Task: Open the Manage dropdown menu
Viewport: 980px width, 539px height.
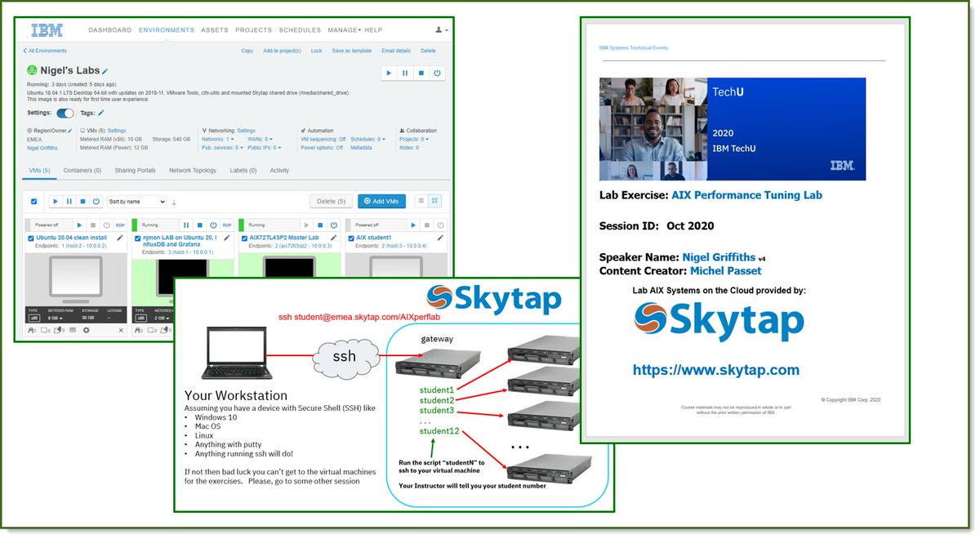Action: click(344, 30)
